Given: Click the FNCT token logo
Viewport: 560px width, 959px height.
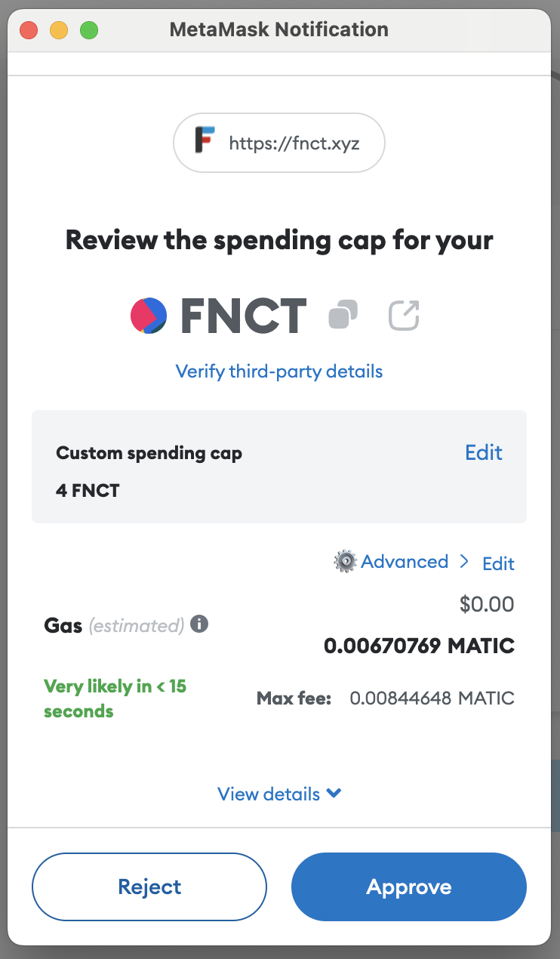Looking at the screenshot, I should (x=149, y=315).
